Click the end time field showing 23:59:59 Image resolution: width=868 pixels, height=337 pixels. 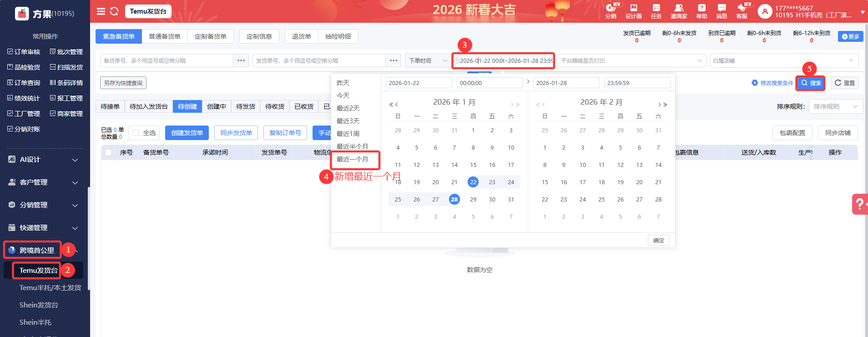(637, 83)
